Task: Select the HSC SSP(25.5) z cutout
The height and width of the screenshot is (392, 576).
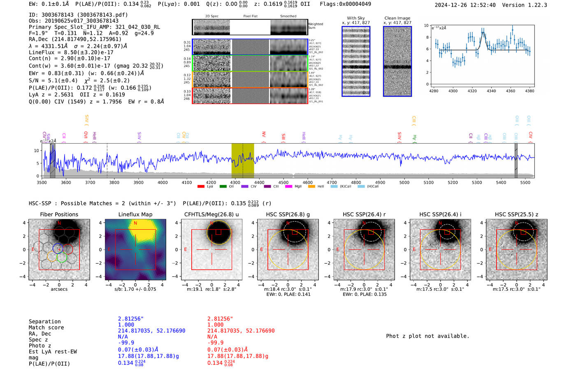Action: tap(517, 250)
